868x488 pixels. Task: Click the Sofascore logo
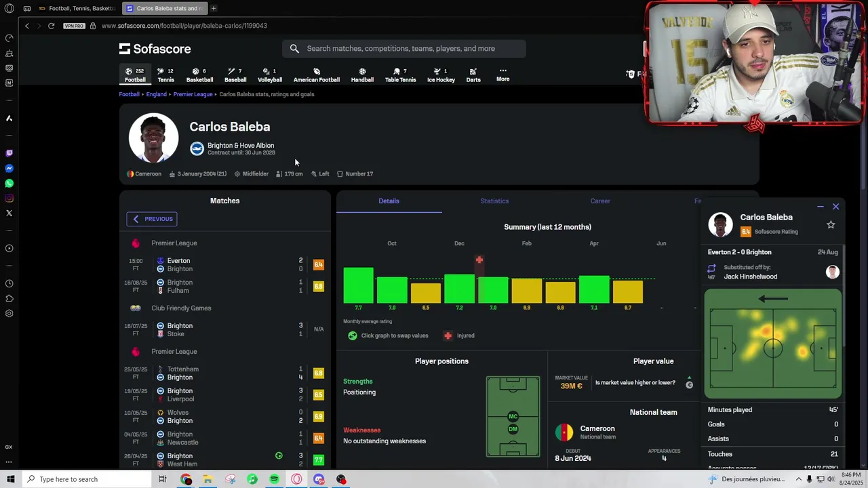pyautogui.click(x=155, y=49)
